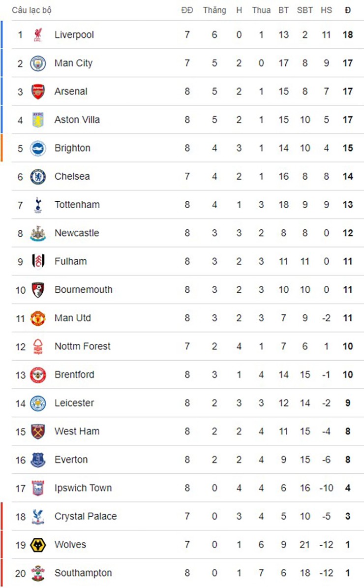Screen dimensions: 364x588
Task: Click the Brentford bee crest icon
Action: [x=38, y=375]
